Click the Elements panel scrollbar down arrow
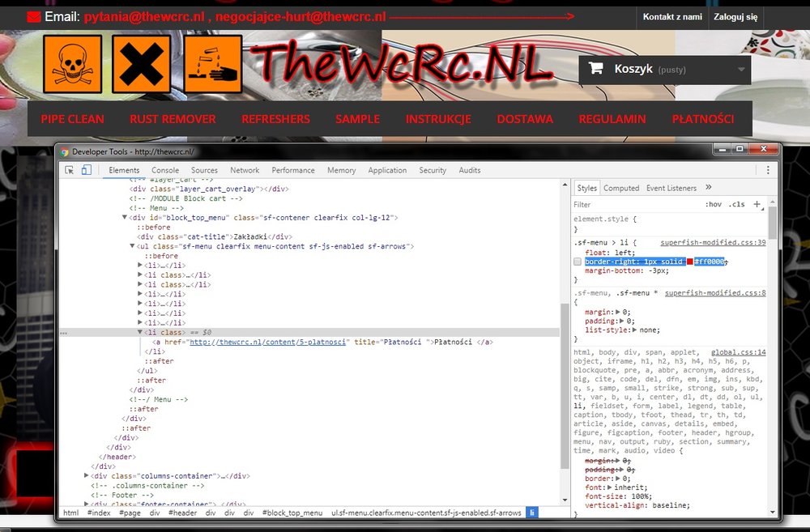Image resolution: width=810 pixels, height=532 pixels. pyautogui.click(x=565, y=500)
